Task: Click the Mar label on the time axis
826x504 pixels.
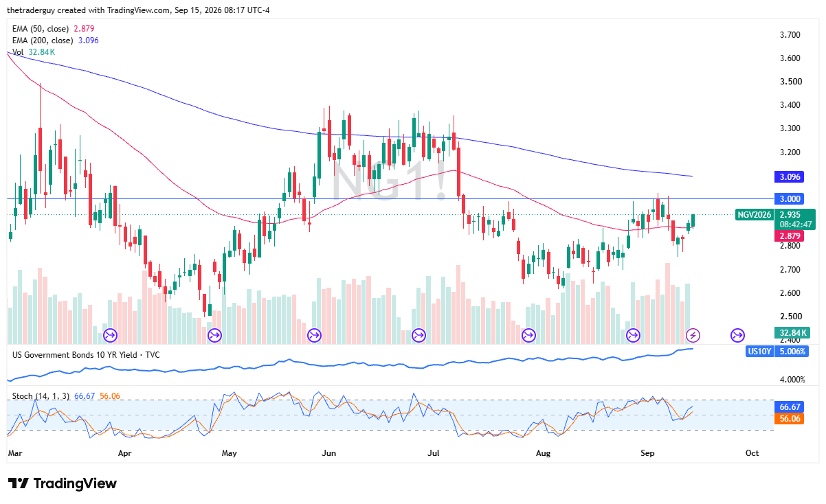Action: (x=14, y=453)
